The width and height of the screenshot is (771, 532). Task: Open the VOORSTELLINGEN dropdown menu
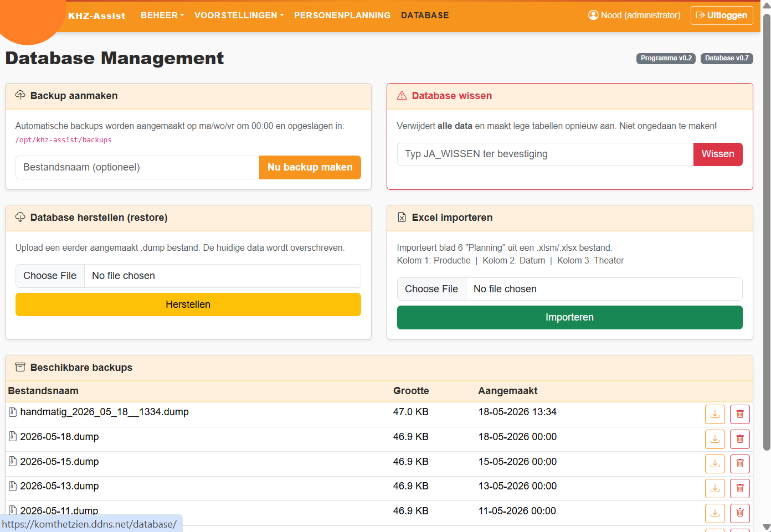(x=239, y=16)
